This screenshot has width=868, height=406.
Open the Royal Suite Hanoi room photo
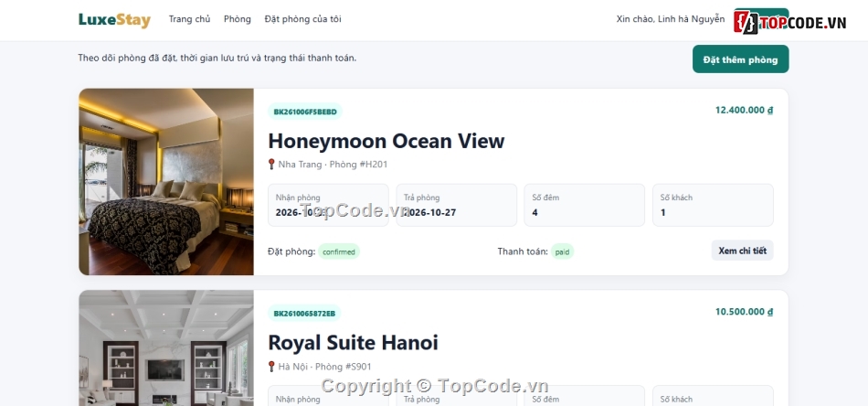point(166,347)
